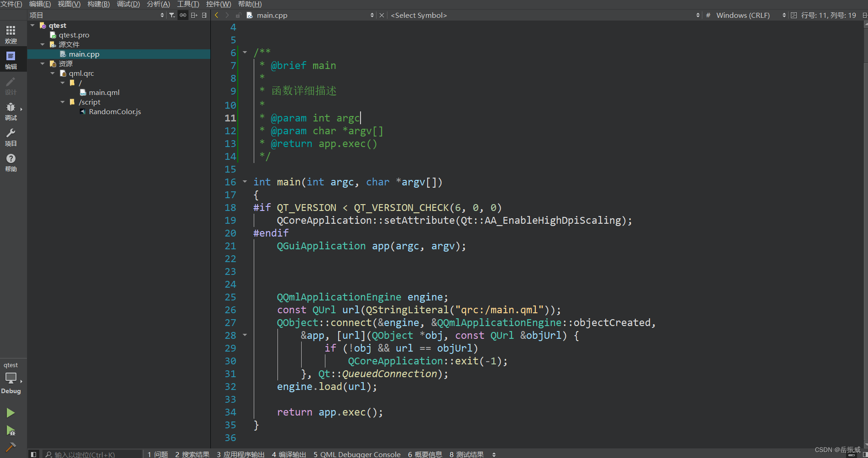Build the project with hammer icon
This screenshot has width=868, height=458.
(x=10, y=447)
